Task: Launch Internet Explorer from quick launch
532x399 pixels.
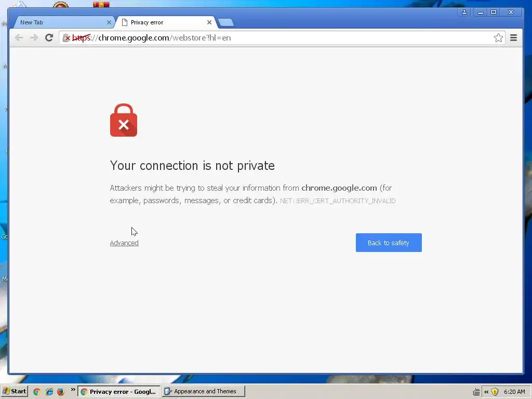Action: (49, 392)
